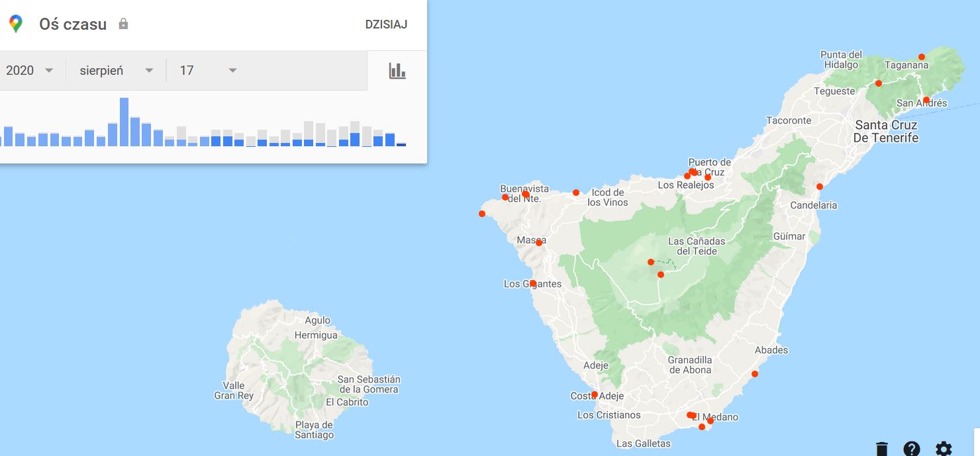The width and height of the screenshot is (980, 456).
Task: Open the day 17 dropdown
Action: (x=209, y=71)
